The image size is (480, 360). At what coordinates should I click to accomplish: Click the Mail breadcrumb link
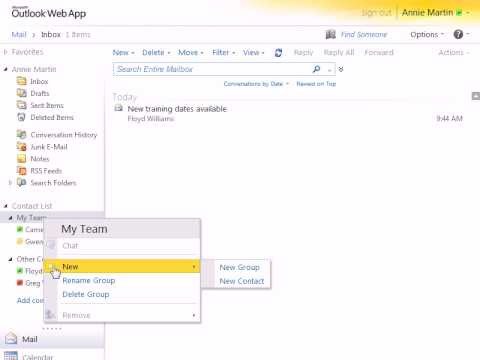tap(19, 35)
